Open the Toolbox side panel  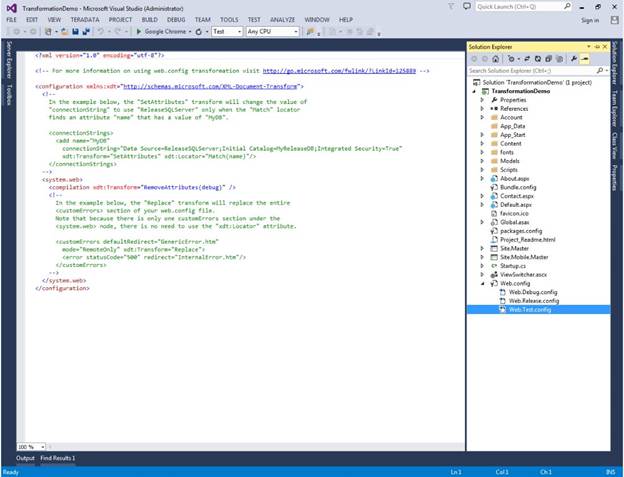click(8, 95)
